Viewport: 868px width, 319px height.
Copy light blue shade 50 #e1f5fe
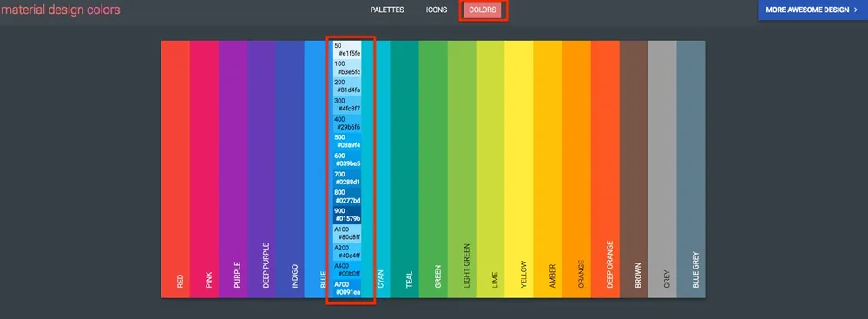coord(348,50)
